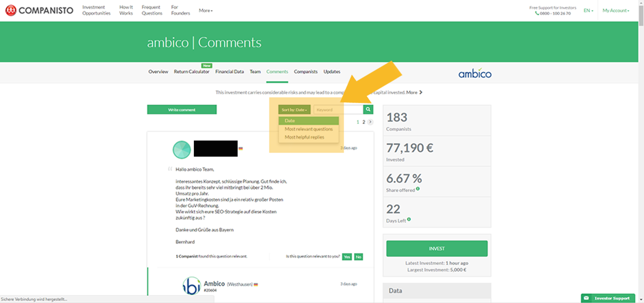Click 1 Companist found this question relevant
Viewport: 644px width, 303px height.
212,256
